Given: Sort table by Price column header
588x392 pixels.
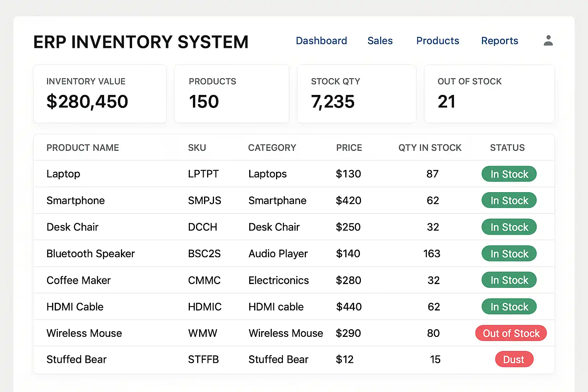Looking at the screenshot, I should point(349,148).
